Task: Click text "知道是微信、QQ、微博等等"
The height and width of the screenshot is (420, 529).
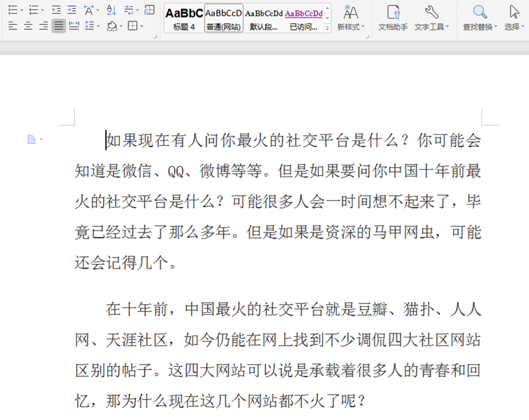Action: [x=168, y=171]
